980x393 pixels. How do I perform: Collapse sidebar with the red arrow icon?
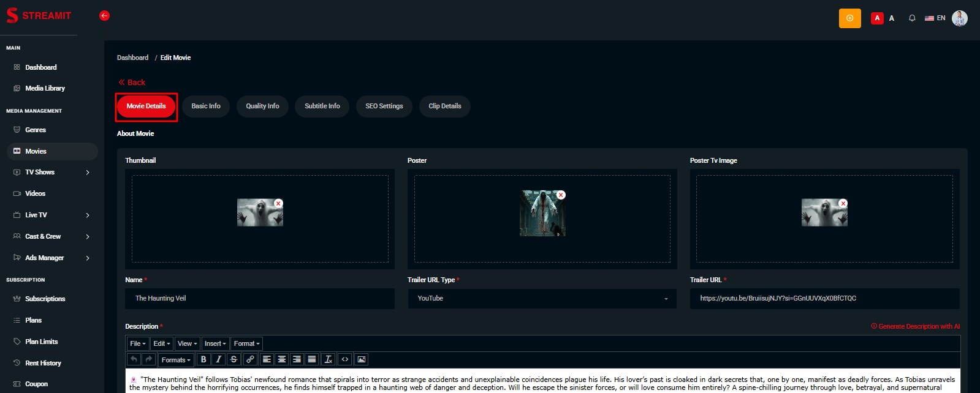[104, 16]
